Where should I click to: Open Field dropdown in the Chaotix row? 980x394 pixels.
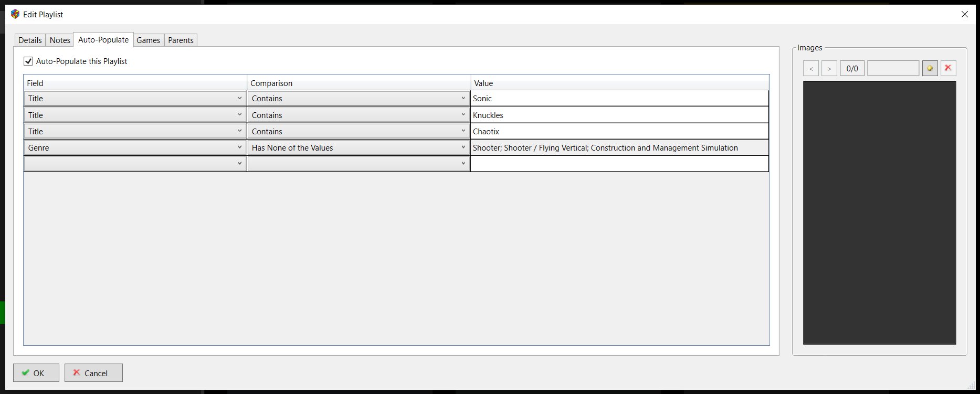pyautogui.click(x=135, y=131)
